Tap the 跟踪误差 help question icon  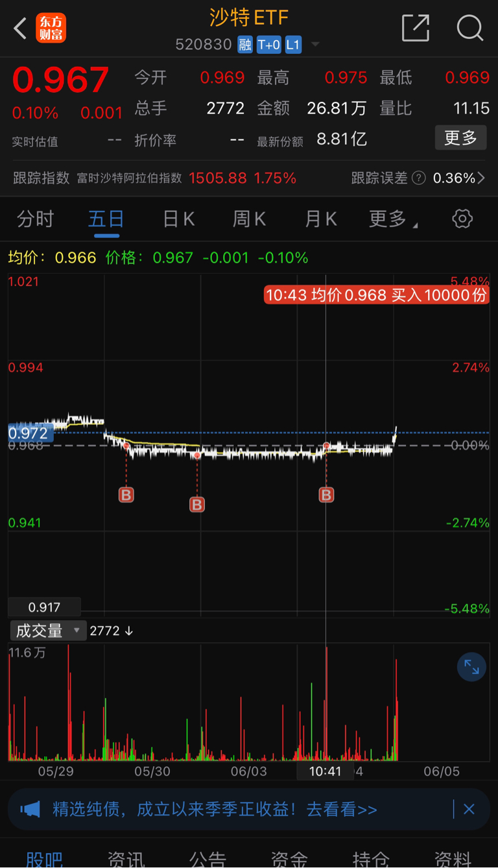click(x=418, y=178)
